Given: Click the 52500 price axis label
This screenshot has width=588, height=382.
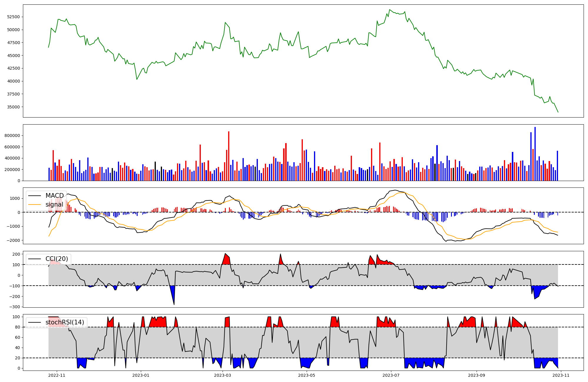Looking at the screenshot, I should tap(13, 17).
